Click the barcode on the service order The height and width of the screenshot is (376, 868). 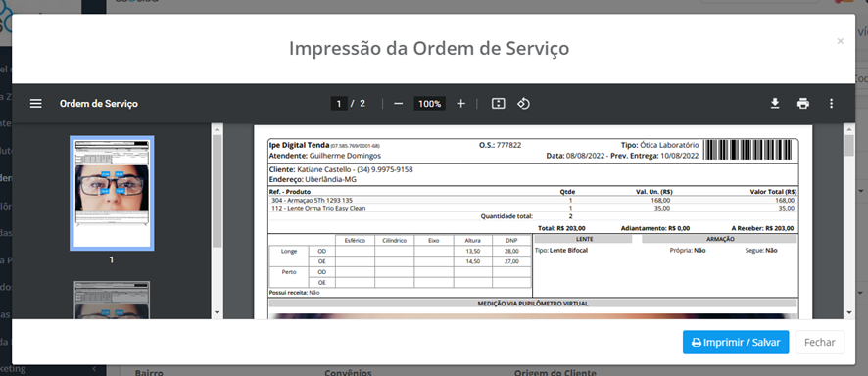click(749, 150)
